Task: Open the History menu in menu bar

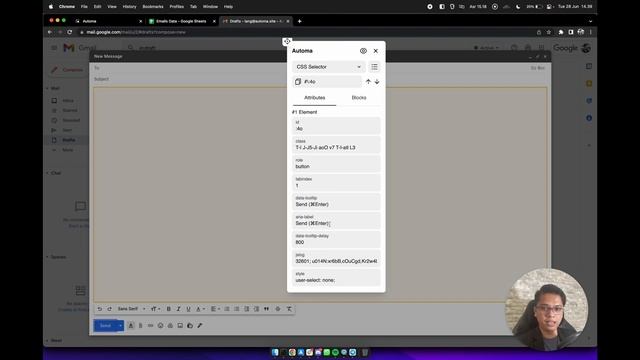Action: click(129, 7)
